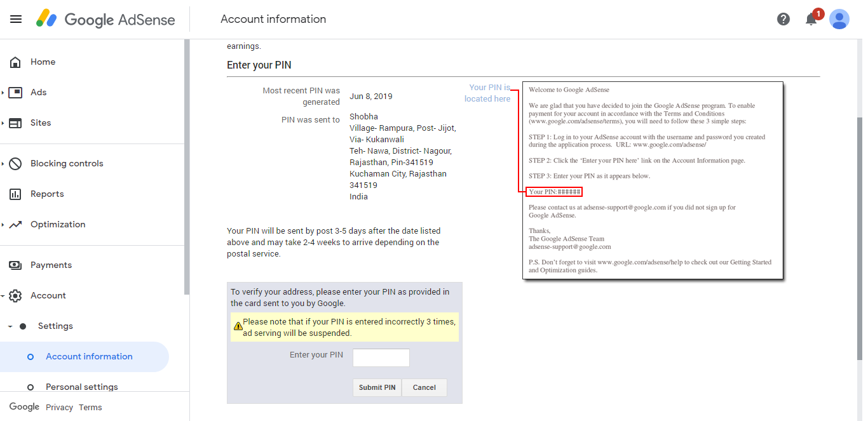Click the Google footer logo
Screen dimensions: 868x421
(x=24, y=406)
